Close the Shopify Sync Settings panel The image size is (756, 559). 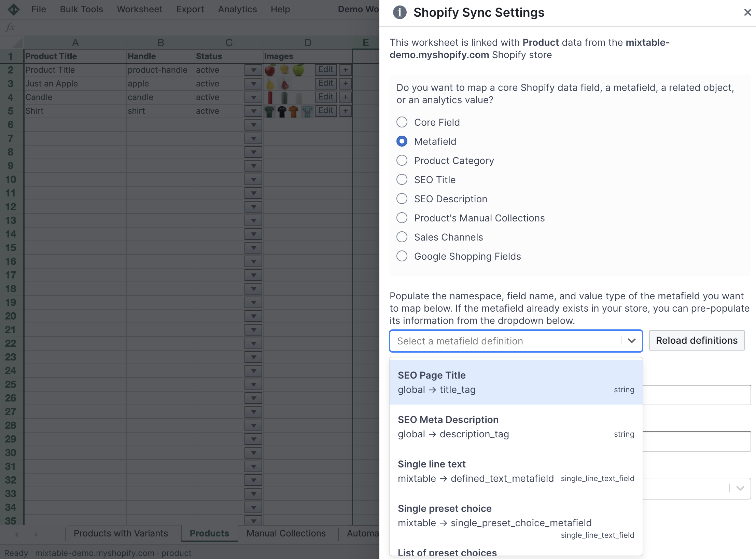[747, 12]
